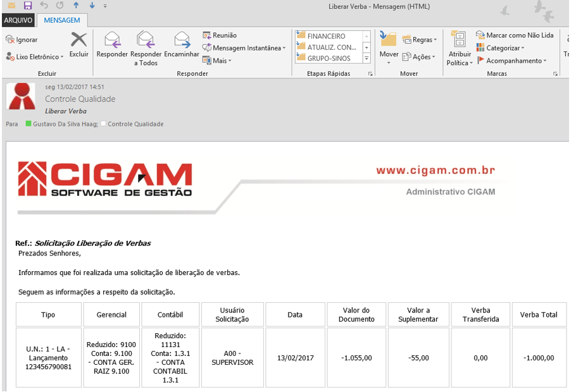Screen dimensions: 576x392
Task: Click the Tipo column header
Action: [x=48, y=315]
